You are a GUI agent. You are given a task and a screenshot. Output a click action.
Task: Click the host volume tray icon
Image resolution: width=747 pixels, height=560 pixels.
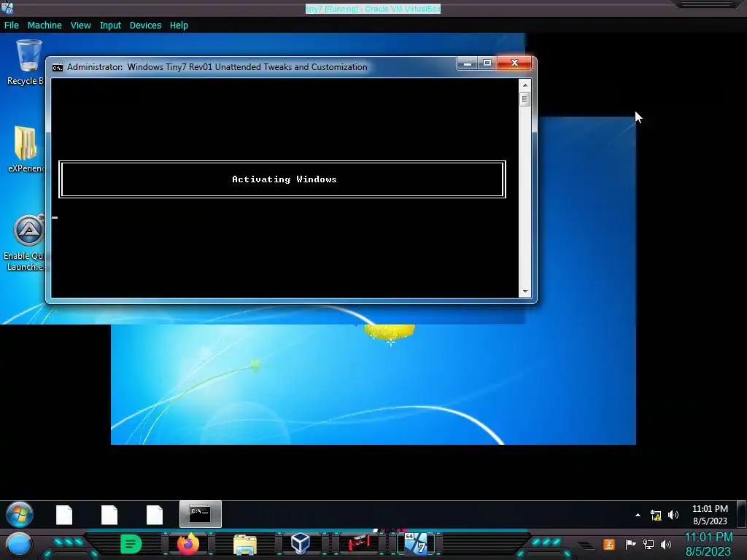(x=666, y=544)
